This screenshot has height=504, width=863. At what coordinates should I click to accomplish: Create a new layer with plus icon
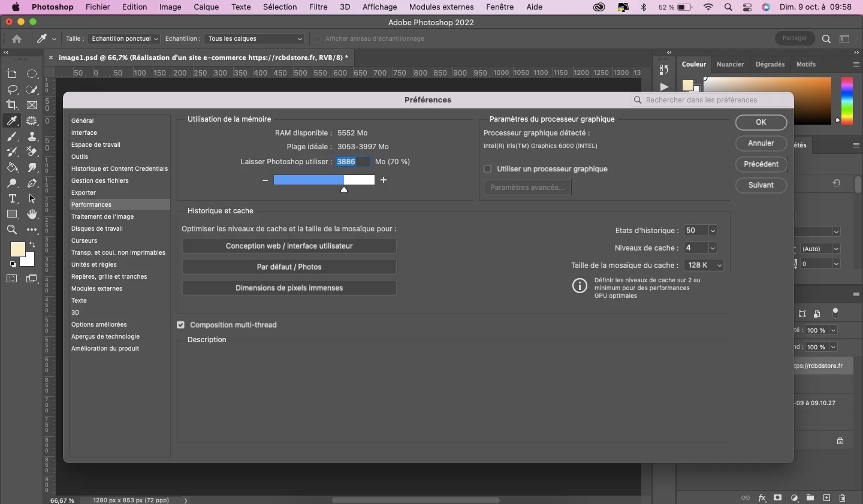[x=826, y=498]
